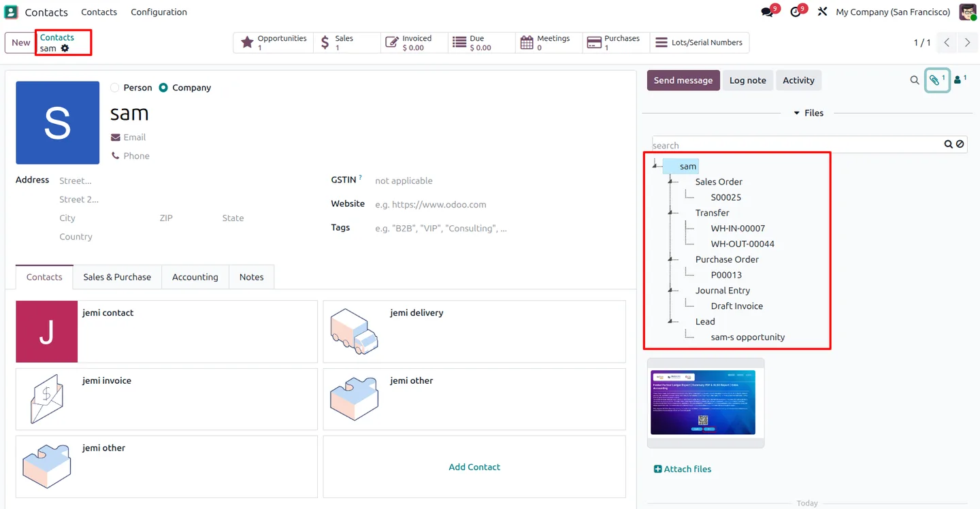The height and width of the screenshot is (509, 980).
Task: Open the company switcher My Company (San Francisco)
Action: click(x=893, y=12)
